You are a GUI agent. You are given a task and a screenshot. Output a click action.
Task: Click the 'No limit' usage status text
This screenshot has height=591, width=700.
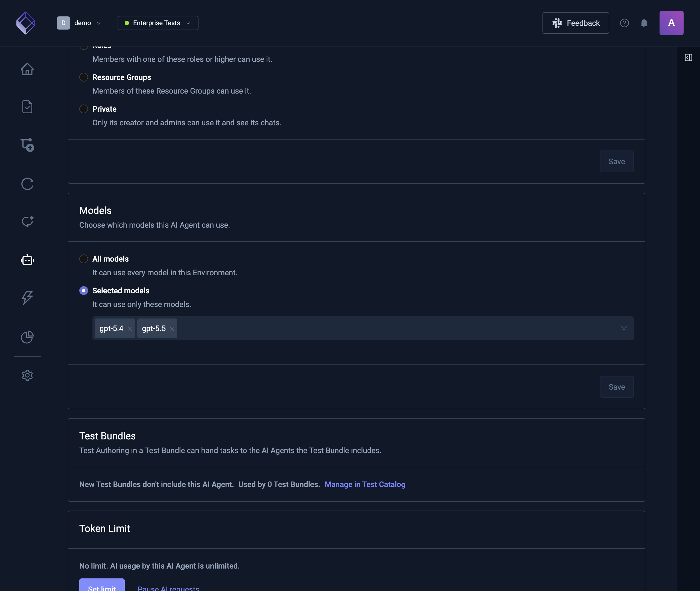click(x=159, y=566)
